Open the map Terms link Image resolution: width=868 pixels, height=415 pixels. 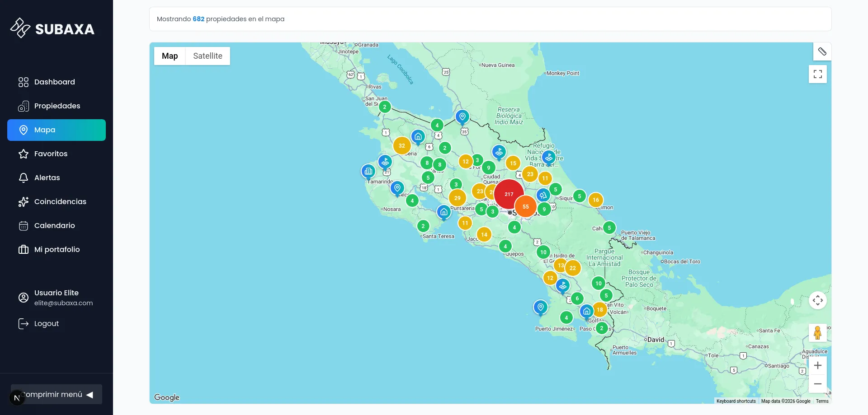coord(822,401)
